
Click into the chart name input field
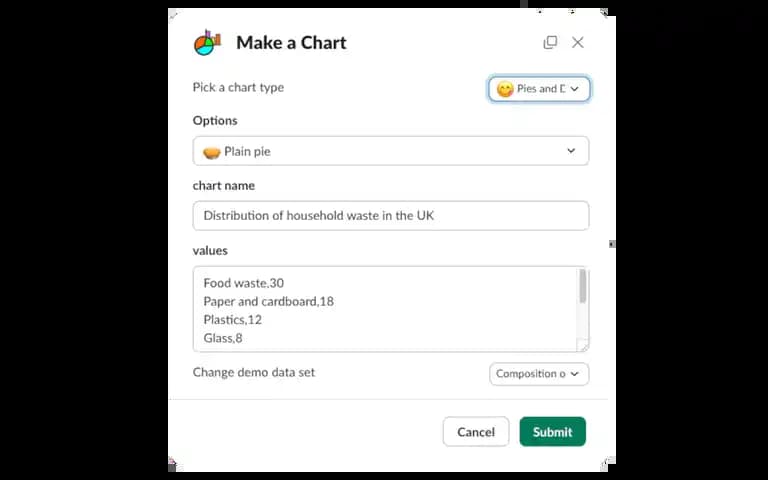point(391,216)
